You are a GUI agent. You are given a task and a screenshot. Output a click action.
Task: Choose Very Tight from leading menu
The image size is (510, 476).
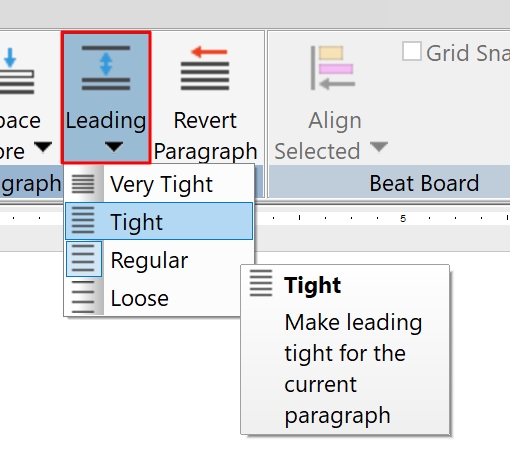click(x=159, y=184)
